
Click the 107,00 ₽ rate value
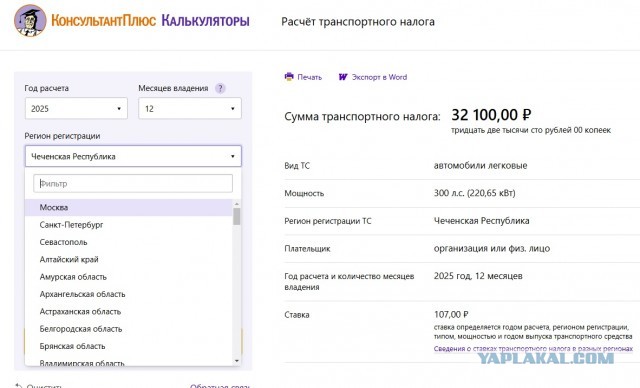point(451,315)
